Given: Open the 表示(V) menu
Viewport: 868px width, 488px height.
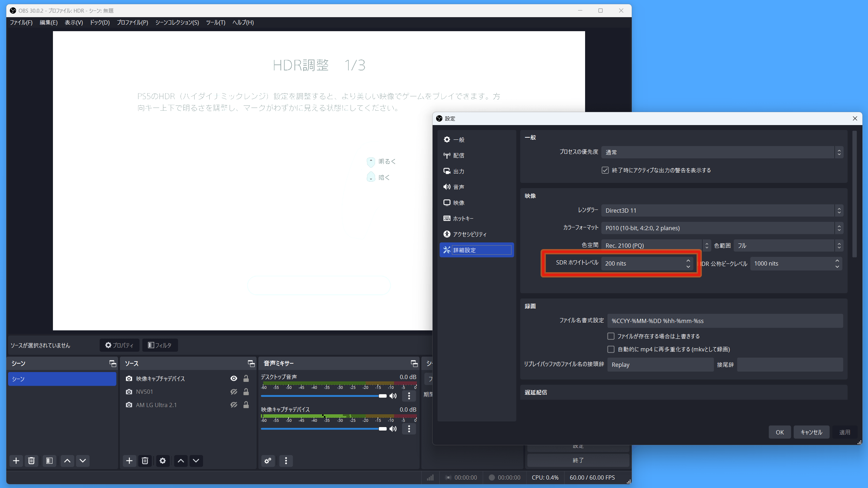Looking at the screenshot, I should click(x=74, y=22).
